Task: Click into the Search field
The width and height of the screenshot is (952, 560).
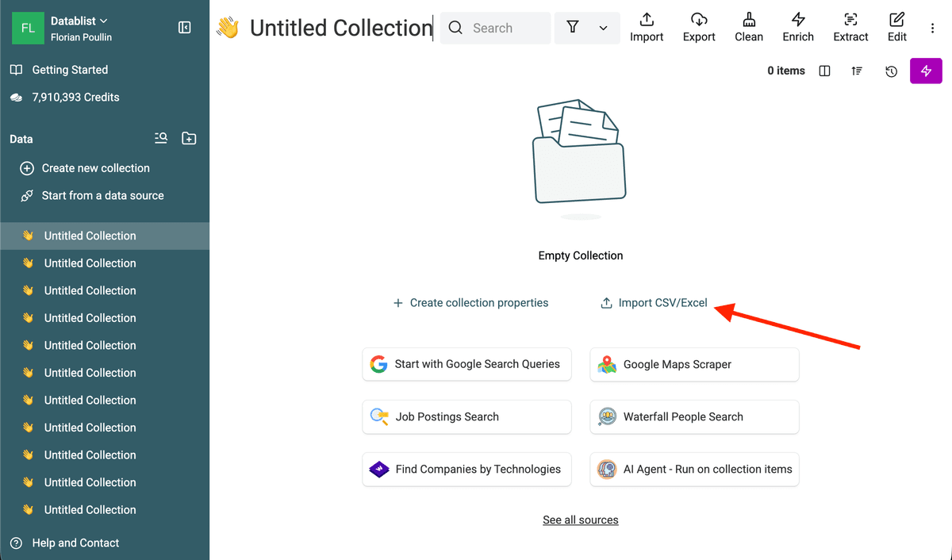Action: tap(495, 28)
